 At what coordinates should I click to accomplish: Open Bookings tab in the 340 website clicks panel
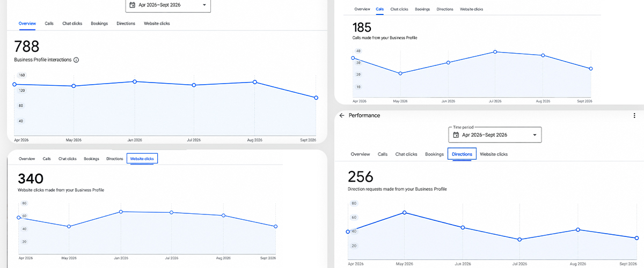pos(92,159)
